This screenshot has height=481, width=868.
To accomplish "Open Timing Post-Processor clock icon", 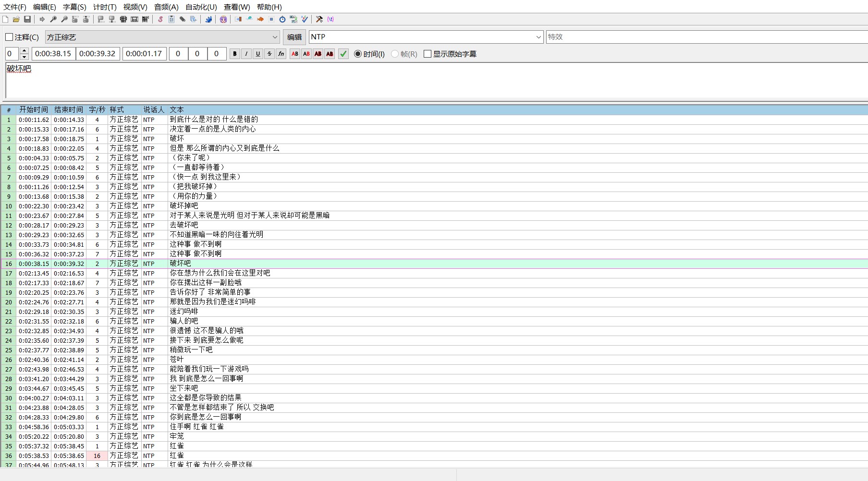I will point(282,19).
